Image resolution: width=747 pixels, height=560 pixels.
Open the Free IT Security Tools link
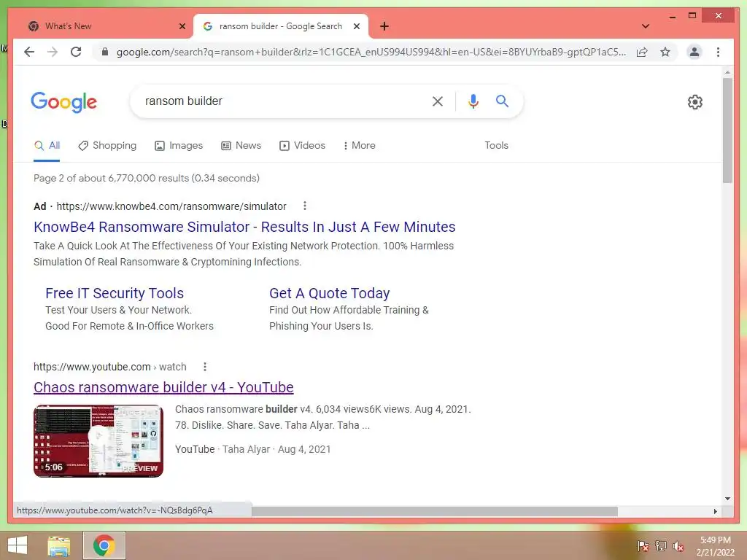(x=115, y=293)
